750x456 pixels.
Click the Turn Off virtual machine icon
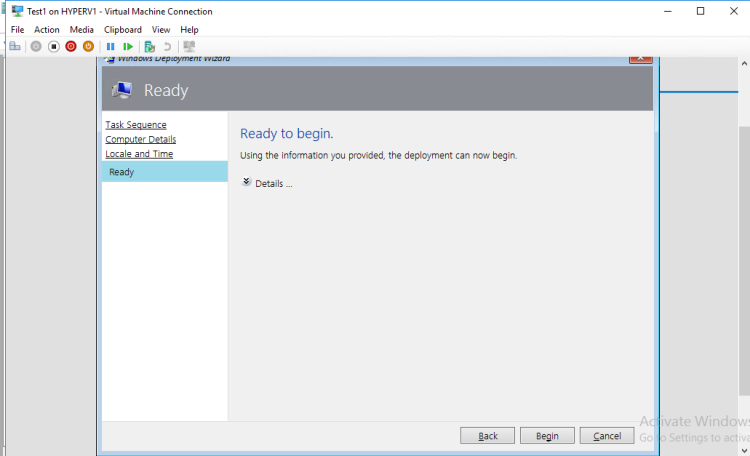tap(54, 46)
